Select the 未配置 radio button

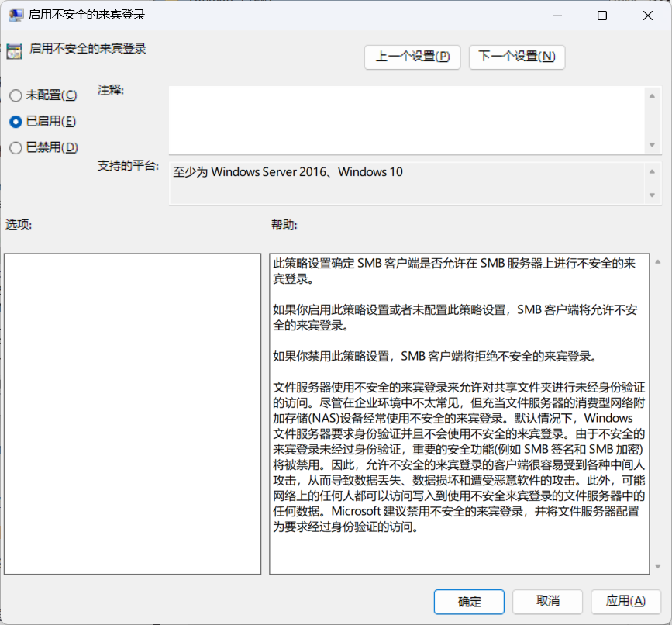(15, 95)
